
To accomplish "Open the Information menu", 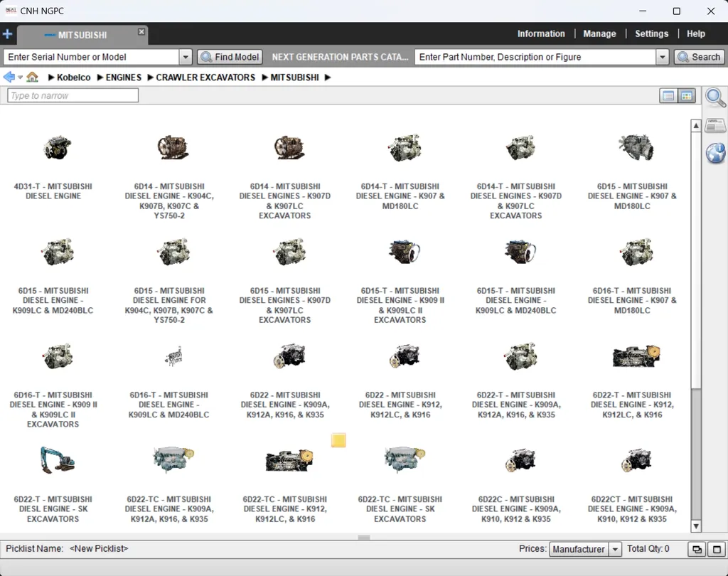I will coord(541,34).
